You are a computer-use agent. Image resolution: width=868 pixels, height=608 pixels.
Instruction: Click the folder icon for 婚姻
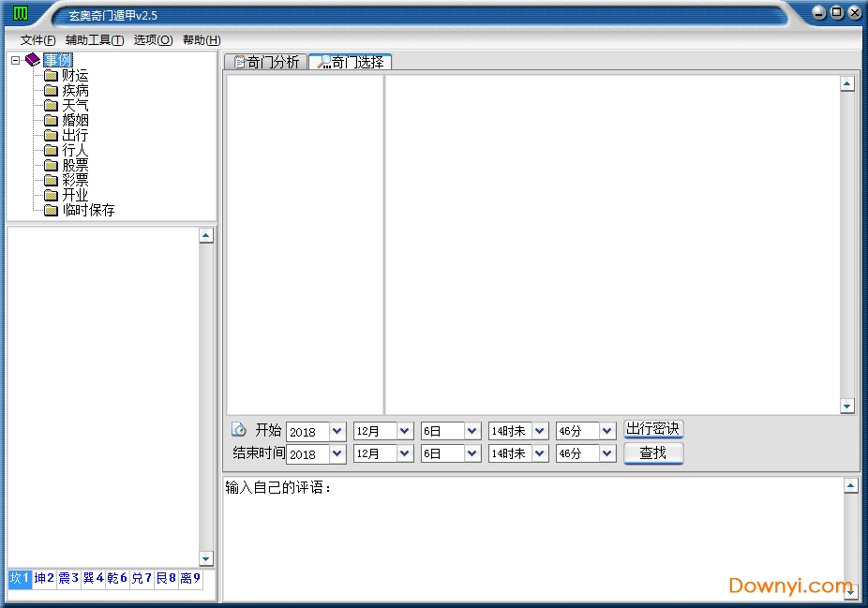click(x=51, y=121)
